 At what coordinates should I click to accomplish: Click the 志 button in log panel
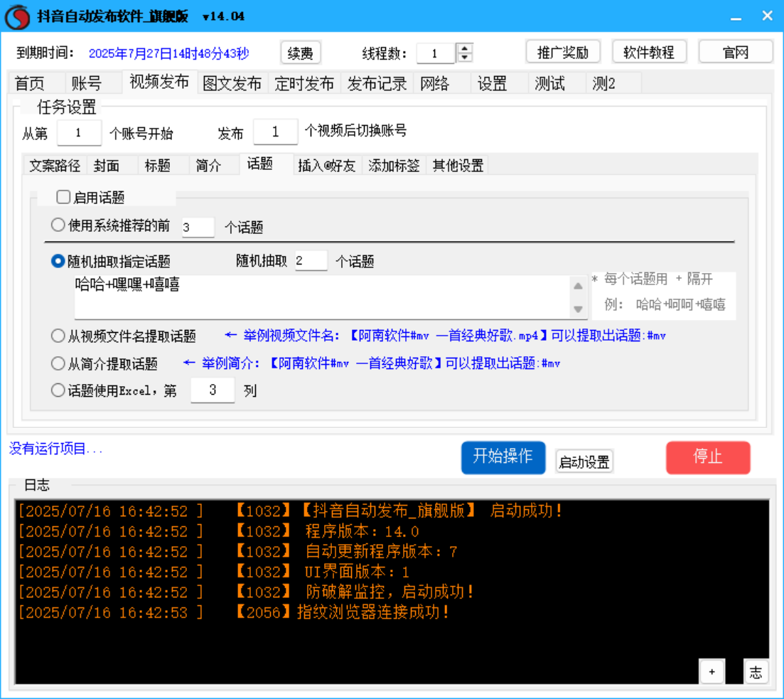pos(756,671)
